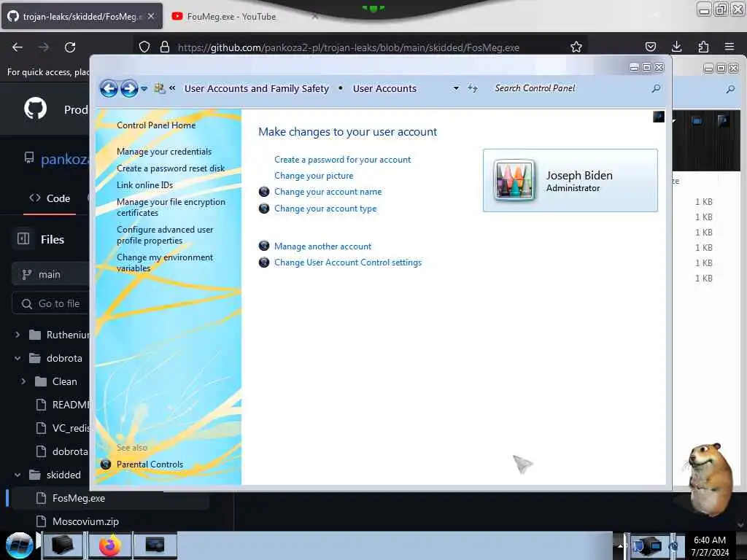Click shield icon beside Change your account type
The width and height of the screenshot is (747, 560).
264,209
